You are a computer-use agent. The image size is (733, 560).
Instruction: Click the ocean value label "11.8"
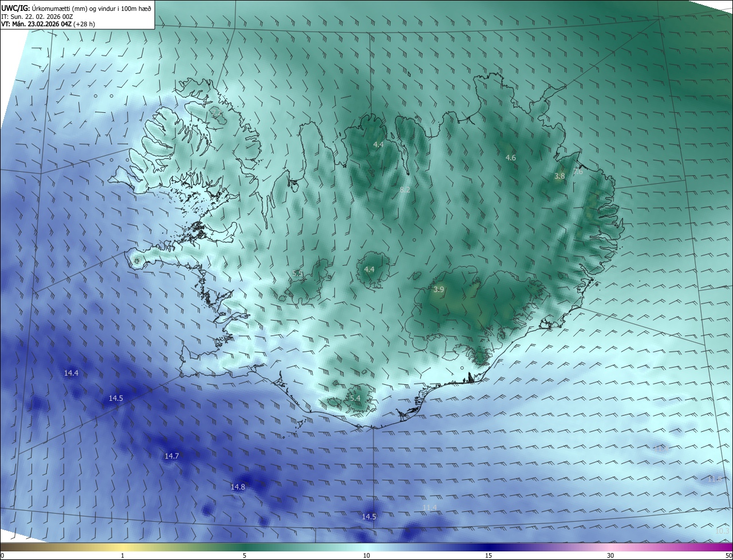tap(715, 479)
